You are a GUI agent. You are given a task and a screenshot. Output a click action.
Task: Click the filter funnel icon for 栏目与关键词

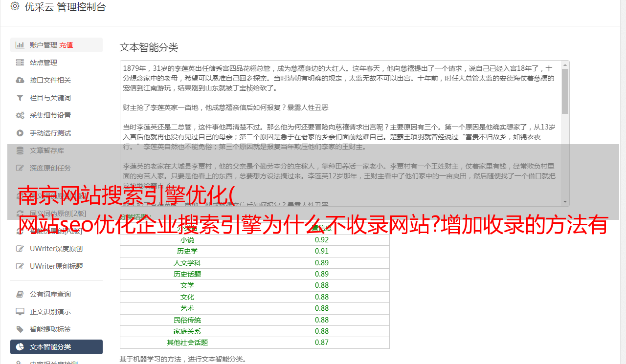click(20, 98)
